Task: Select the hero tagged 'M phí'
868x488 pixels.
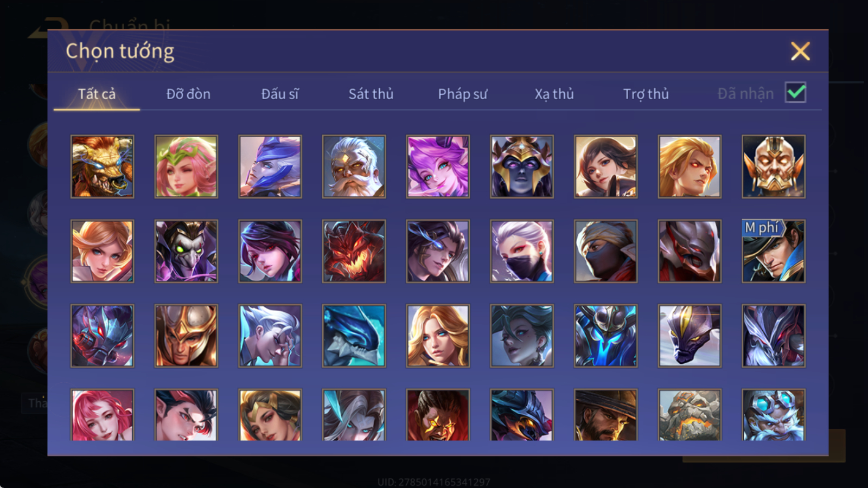Action: [x=774, y=251]
